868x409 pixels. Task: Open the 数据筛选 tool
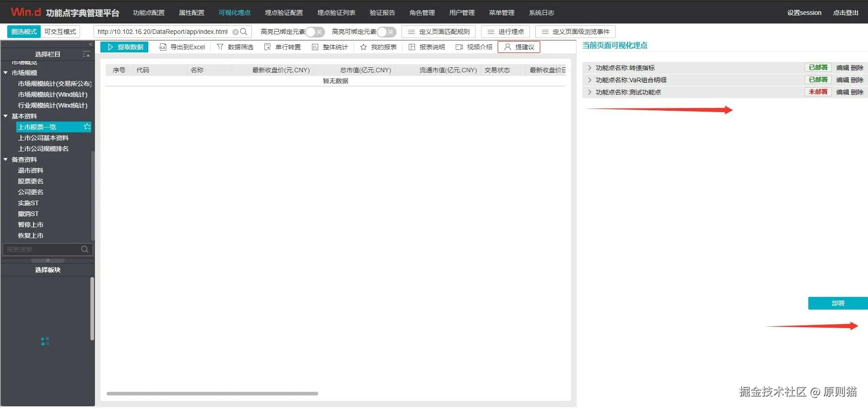tap(235, 47)
